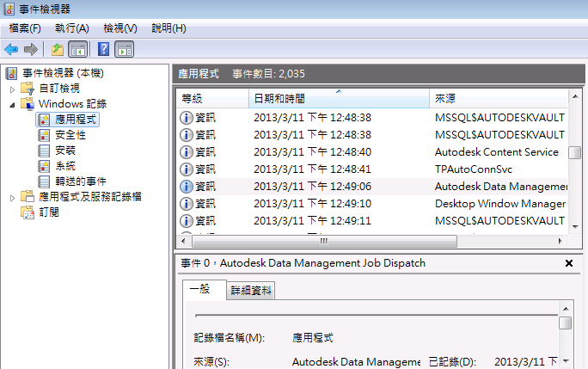
Task: Open the 安全性 log
Action: pyautogui.click(x=70, y=135)
